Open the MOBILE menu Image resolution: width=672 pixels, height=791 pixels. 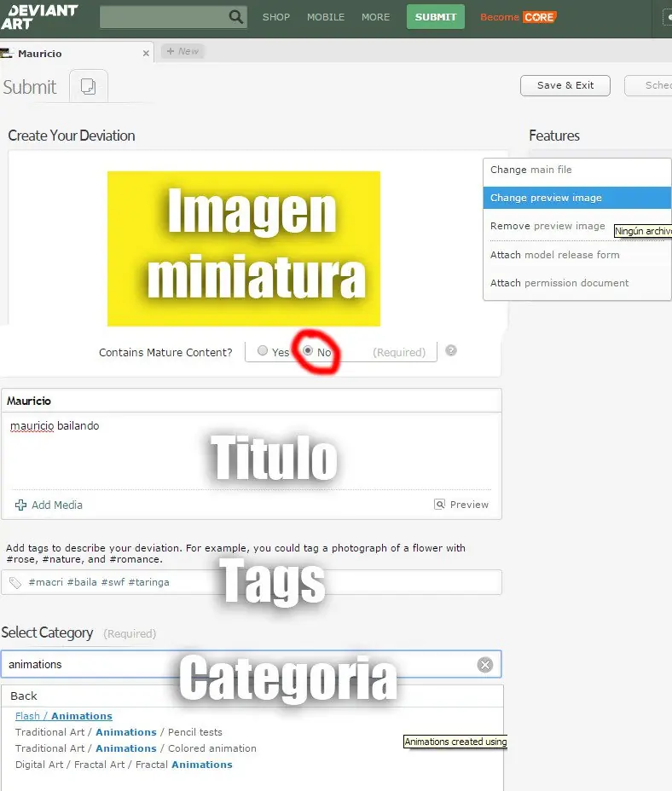(x=326, y=17)
